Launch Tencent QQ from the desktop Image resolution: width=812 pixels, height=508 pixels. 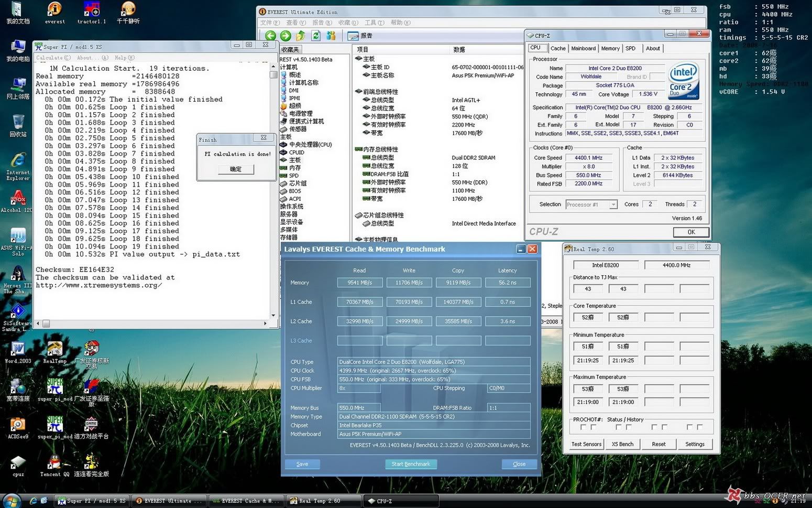[x=54, y=466]
